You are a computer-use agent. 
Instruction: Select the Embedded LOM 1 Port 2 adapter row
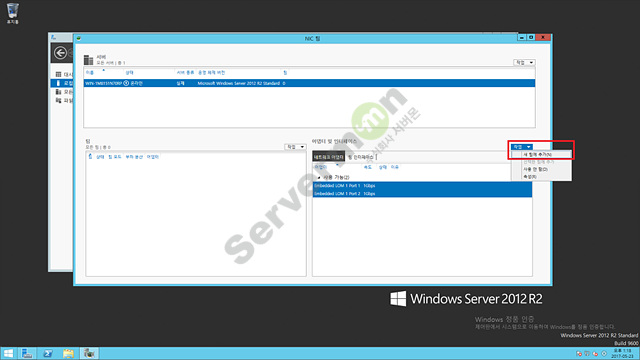coord(422,193)
